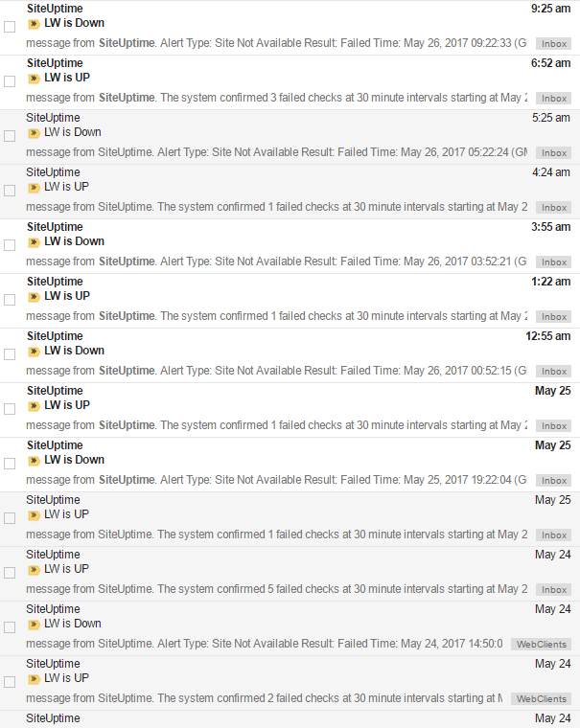
Task: Click the Inbox label on the 6:52 am email
Action: [553, 99]
